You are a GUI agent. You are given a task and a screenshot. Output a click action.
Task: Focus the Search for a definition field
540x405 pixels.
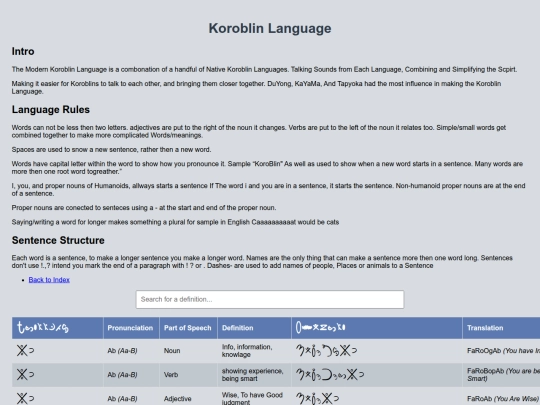270,299
